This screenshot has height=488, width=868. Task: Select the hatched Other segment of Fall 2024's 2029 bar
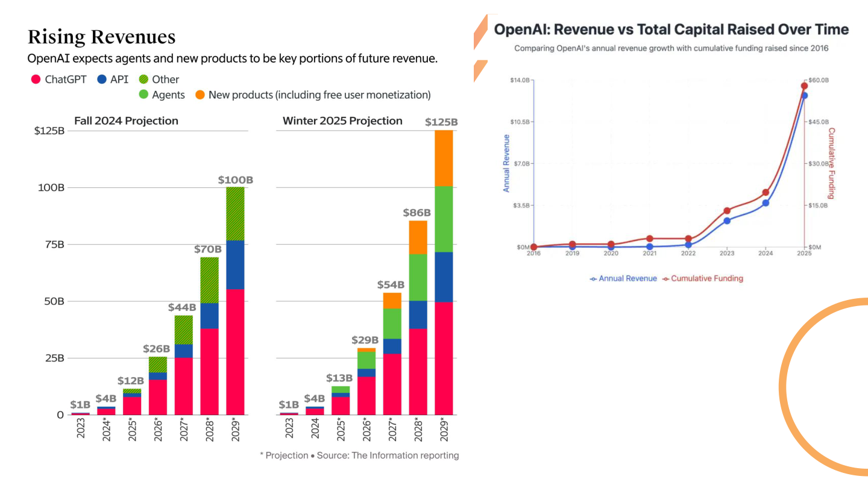235,214
